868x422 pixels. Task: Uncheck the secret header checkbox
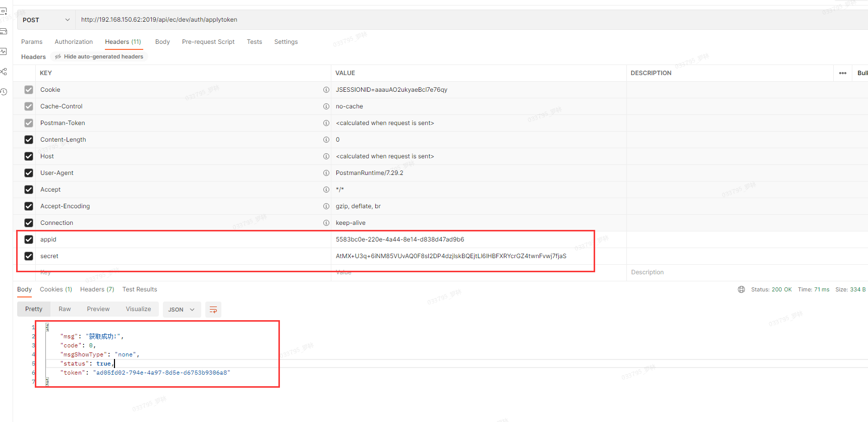29,256
